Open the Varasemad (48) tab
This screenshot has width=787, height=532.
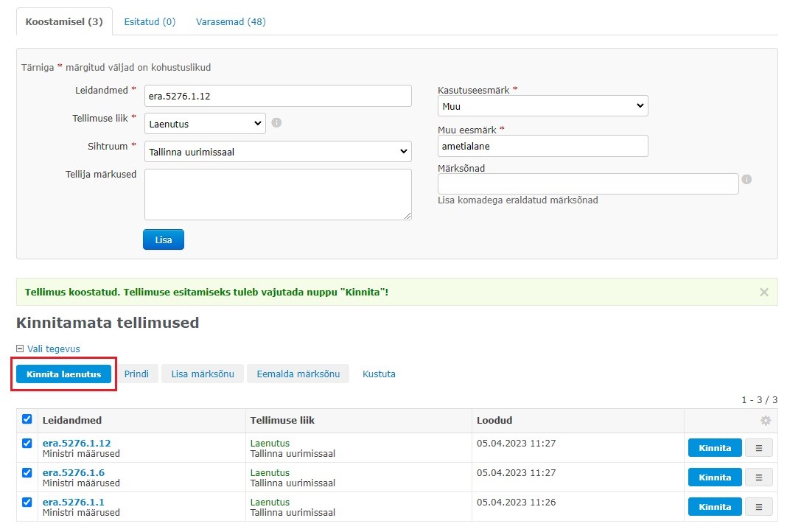click(231, 22)
